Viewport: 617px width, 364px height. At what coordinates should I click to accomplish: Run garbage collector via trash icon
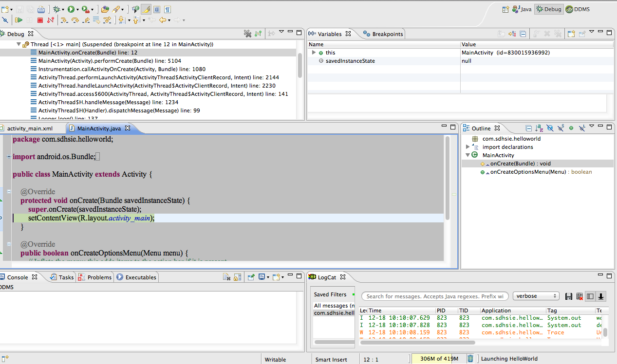click(470, 359)
